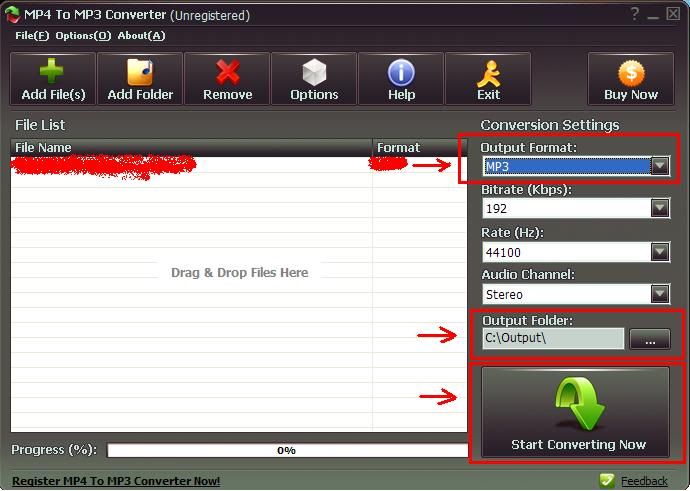
Task: Remove selected file with red X icon
Action: (x=228, y=72)
